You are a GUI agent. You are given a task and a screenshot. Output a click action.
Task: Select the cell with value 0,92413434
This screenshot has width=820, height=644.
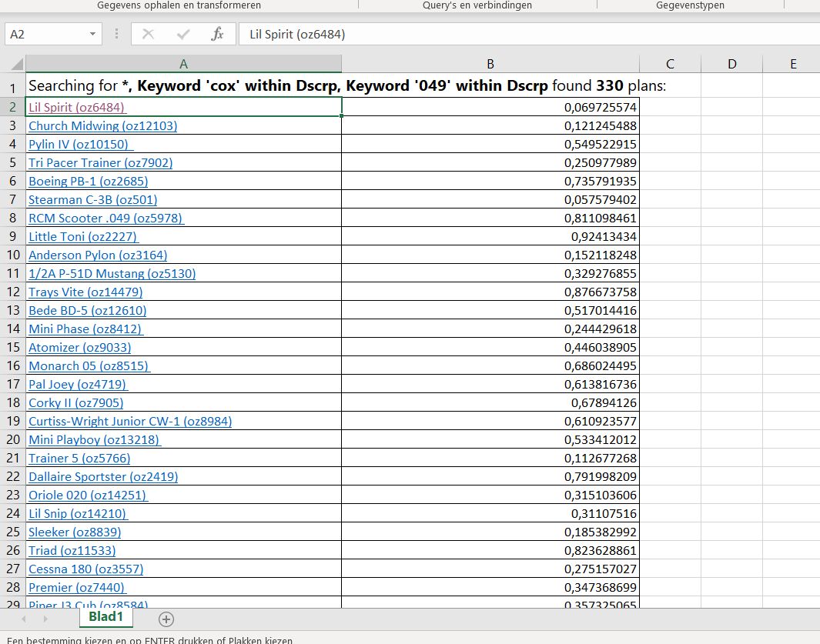(x=490, y=237)
